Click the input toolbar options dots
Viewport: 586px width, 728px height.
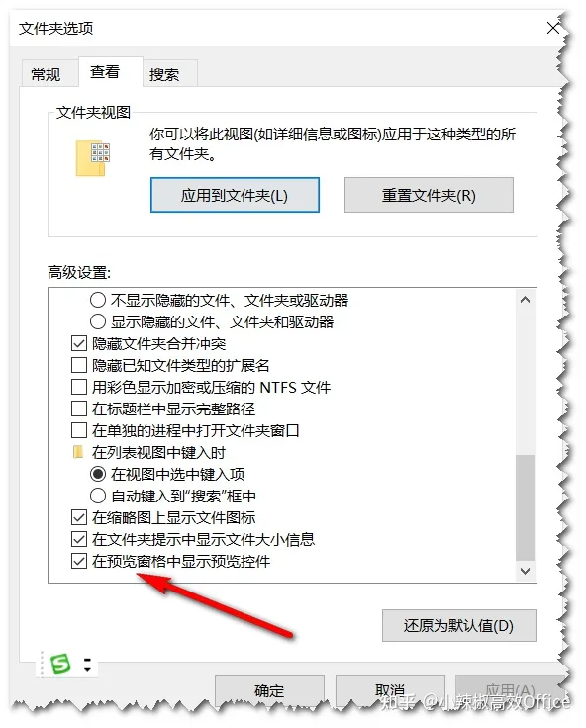(x=87, y=665)
